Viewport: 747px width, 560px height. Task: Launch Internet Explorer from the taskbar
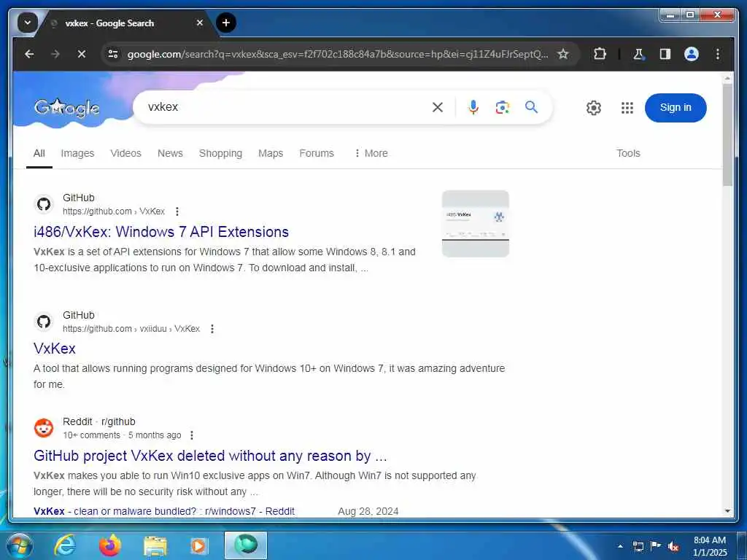65,545
